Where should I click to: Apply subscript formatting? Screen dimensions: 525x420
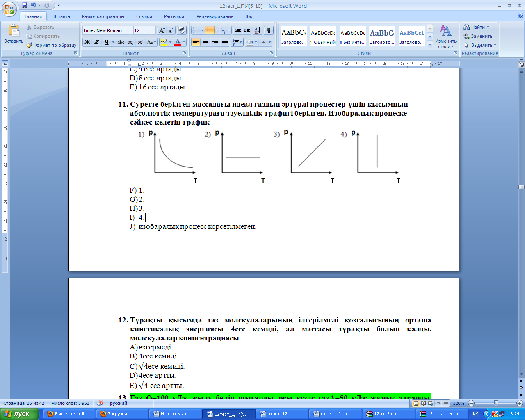click(x=130, y=42)
